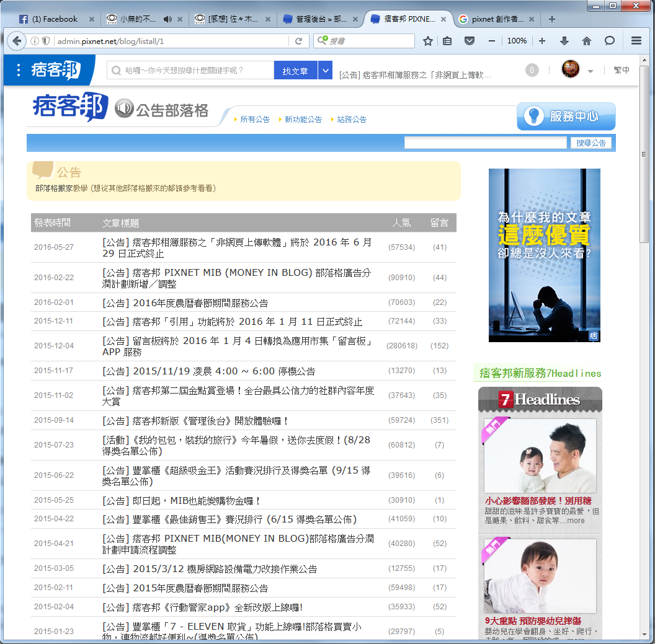Click the 公告部落格 speaker icon
The image size is (655, 644).
point(124,108)
